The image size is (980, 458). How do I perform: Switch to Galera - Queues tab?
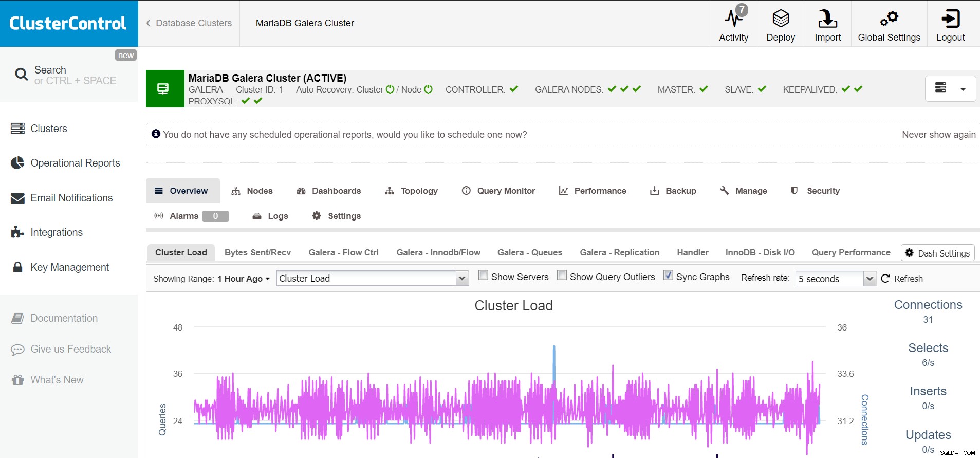tap(530, 252)
